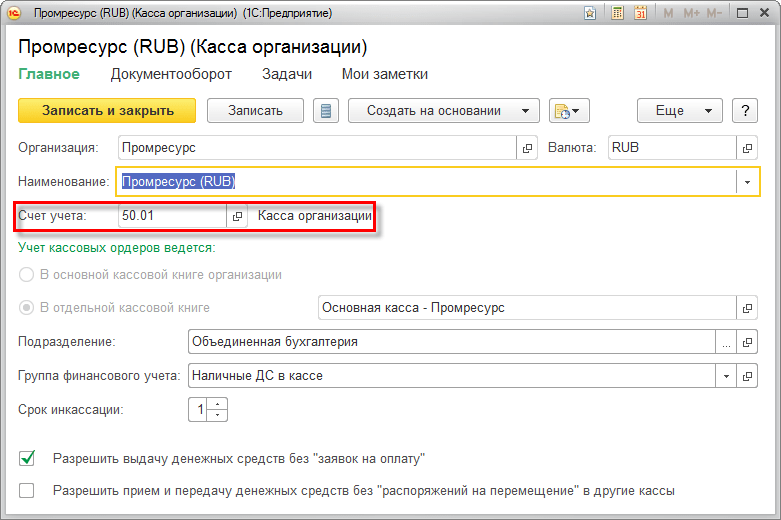Increase Срок инкассации with up arrow

click(217, 404)
